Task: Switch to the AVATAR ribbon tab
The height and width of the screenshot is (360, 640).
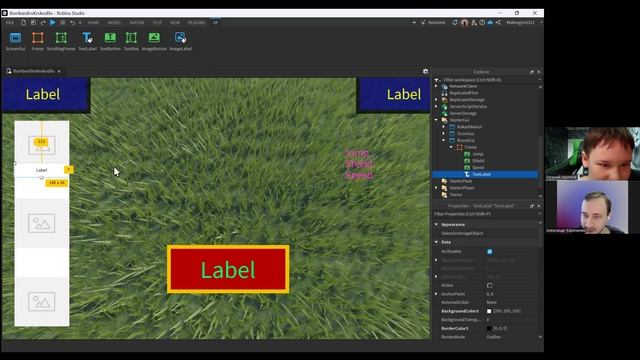Action: (x=137, y=22)
